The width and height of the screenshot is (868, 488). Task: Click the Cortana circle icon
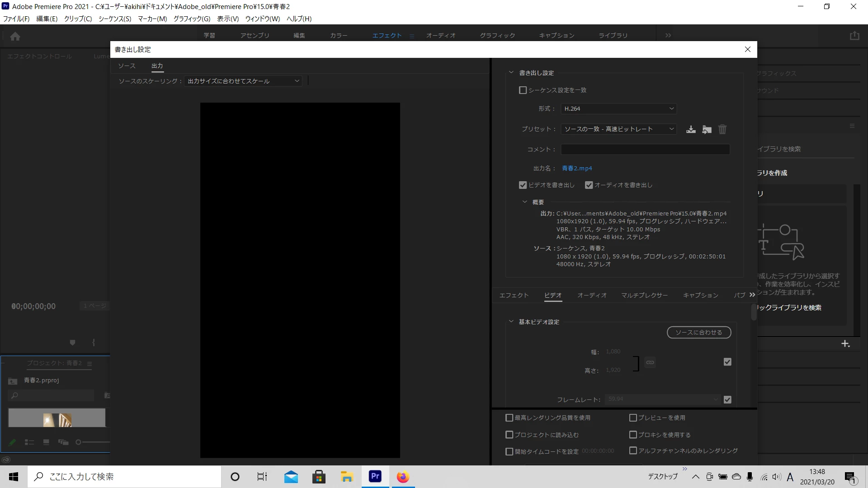click(235, 477)
